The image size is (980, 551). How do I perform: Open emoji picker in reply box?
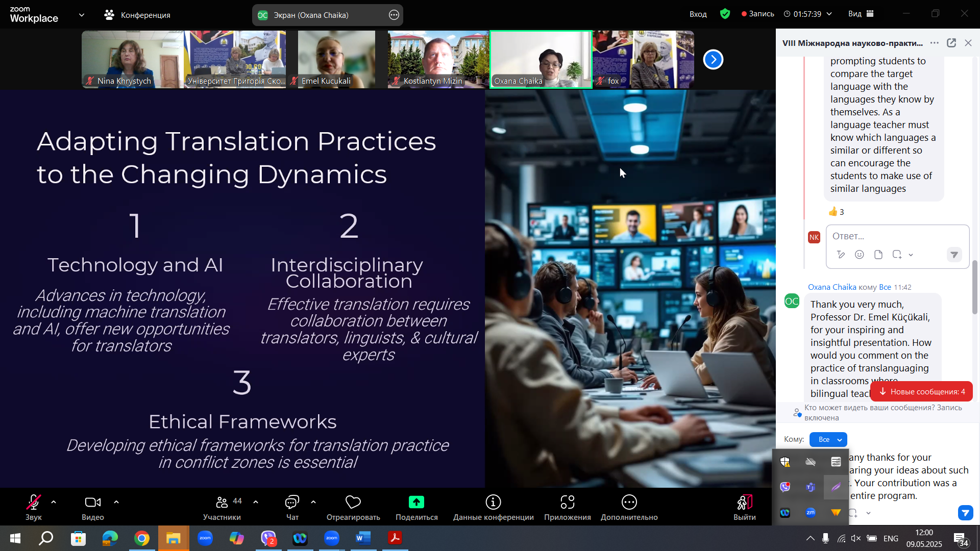click(x=860, y=255)
